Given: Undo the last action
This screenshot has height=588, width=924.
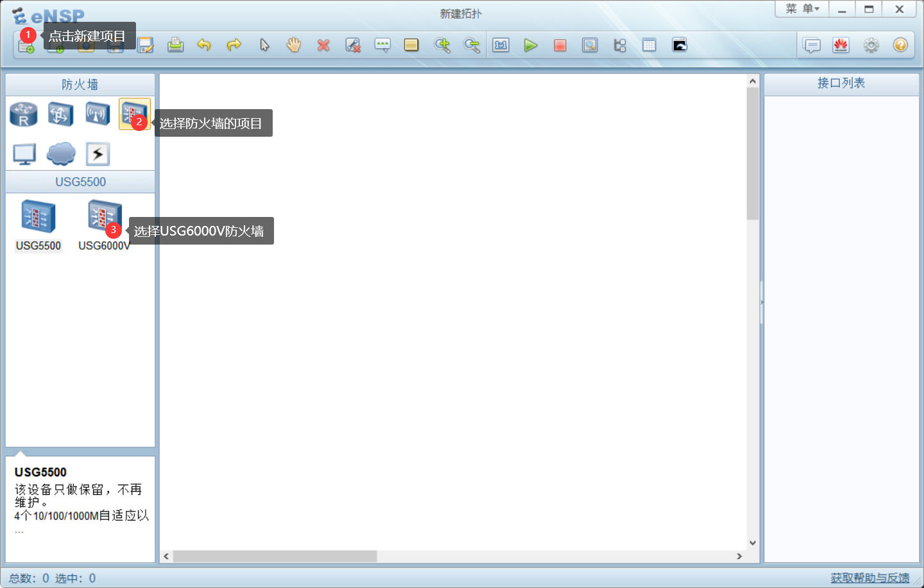Looking at the screenshot, I should (x=204, y=45).
